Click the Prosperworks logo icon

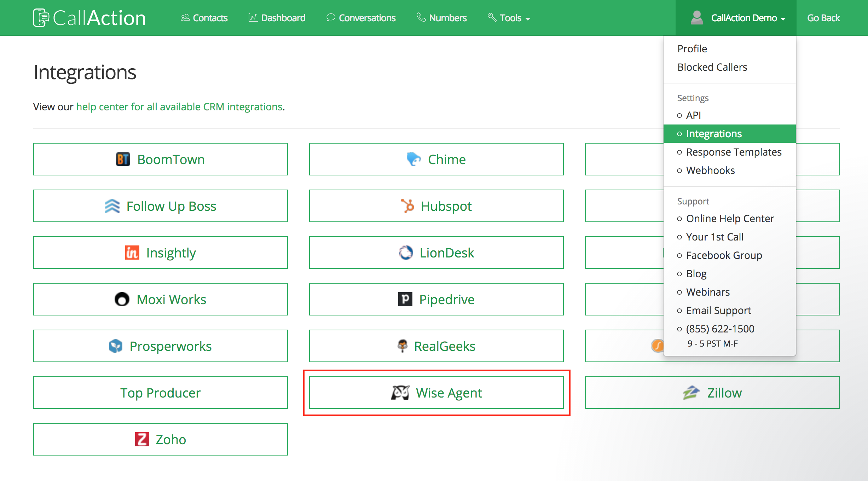[115, 346]
